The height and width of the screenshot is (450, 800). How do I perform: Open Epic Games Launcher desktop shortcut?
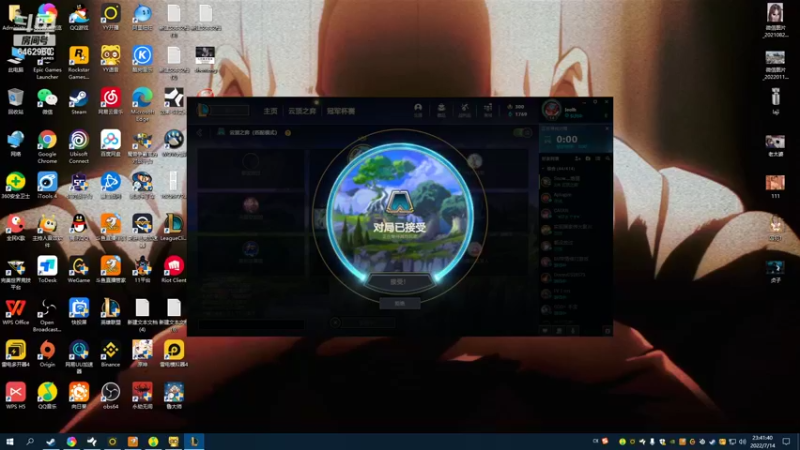[x=47, y=63]
